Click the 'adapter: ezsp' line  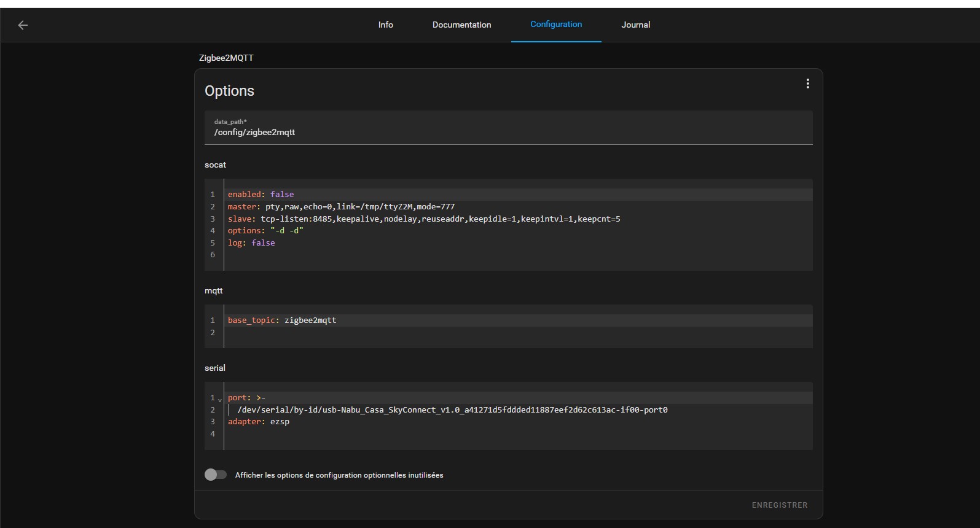259,421
